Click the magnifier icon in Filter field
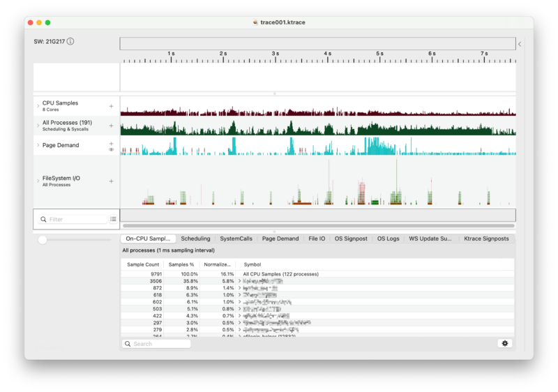 coord(43,219)
